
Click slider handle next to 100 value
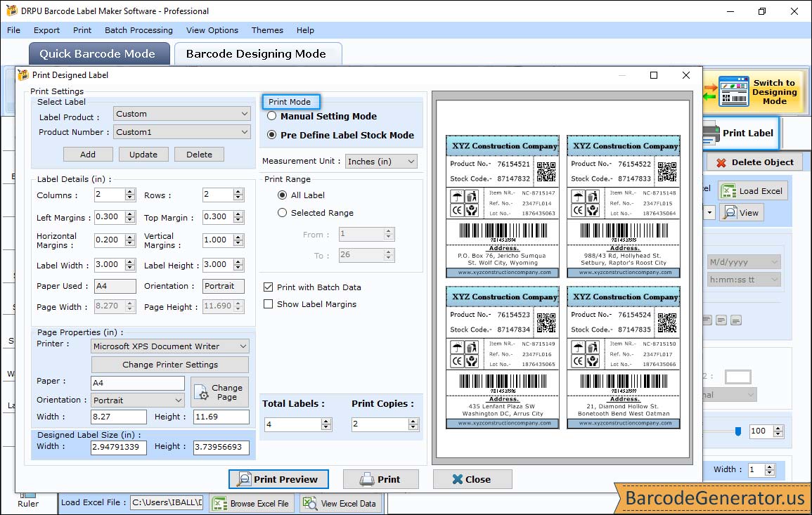pyautogui.click(x=738, y=431)
